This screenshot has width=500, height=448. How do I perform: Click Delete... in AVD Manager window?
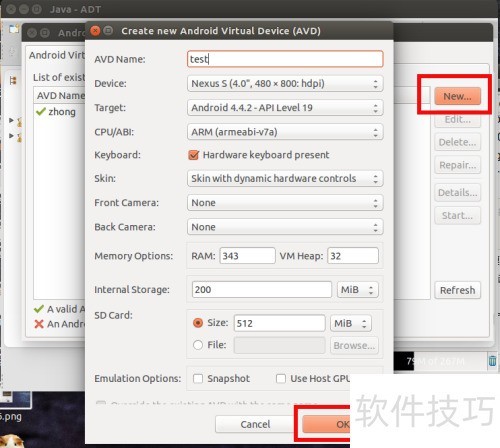(x=457, y=142)
